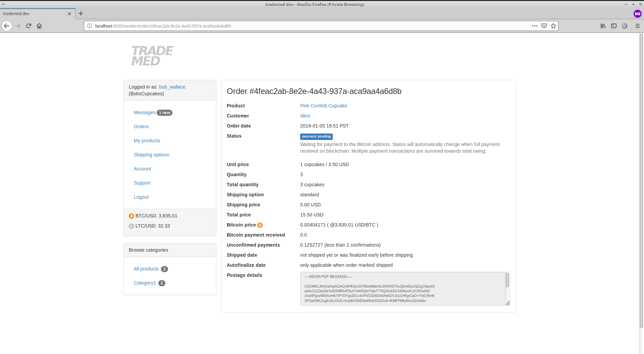This screenshot has height=354, width=644.
Task: Click the browser back arrow button
Action: (x=7, y=26)
